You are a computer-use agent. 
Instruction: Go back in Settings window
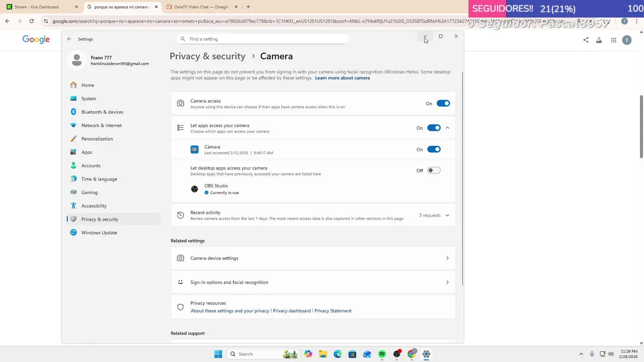click(x=69, y=39)
